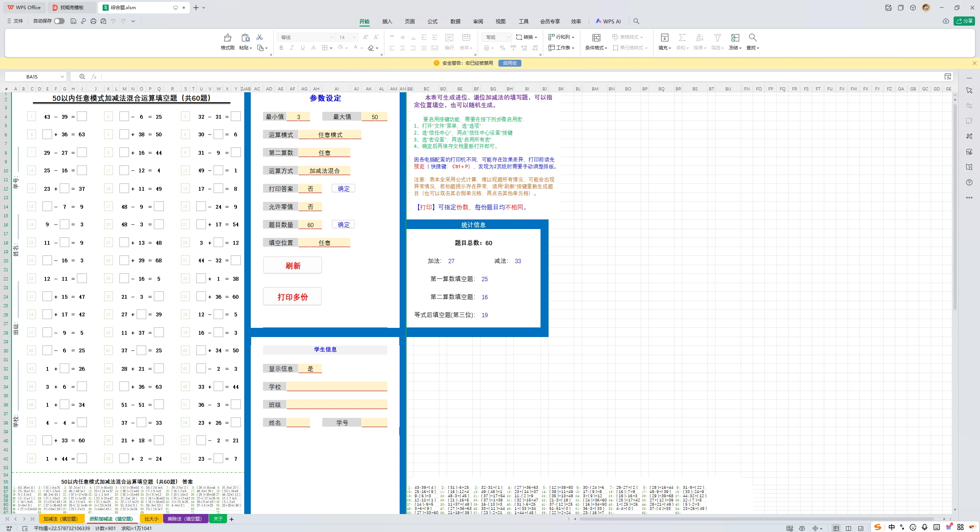Click the Save icon in quick access bar
980x532 pixels.
pos(73,21)
